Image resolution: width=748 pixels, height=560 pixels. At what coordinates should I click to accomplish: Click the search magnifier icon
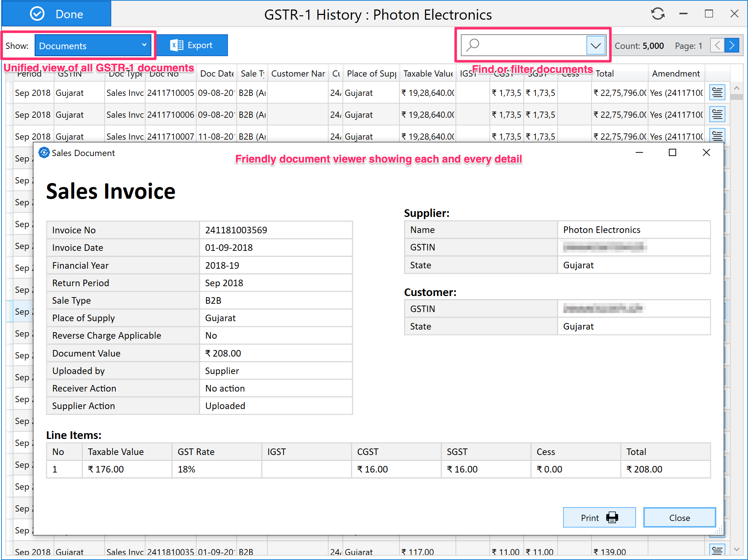[473, 45]
